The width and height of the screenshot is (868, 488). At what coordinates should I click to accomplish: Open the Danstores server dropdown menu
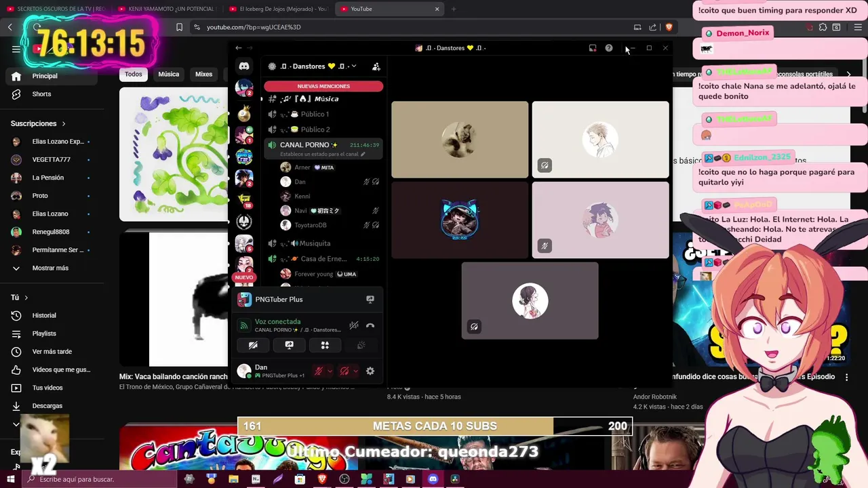click(x=353, y=66)
